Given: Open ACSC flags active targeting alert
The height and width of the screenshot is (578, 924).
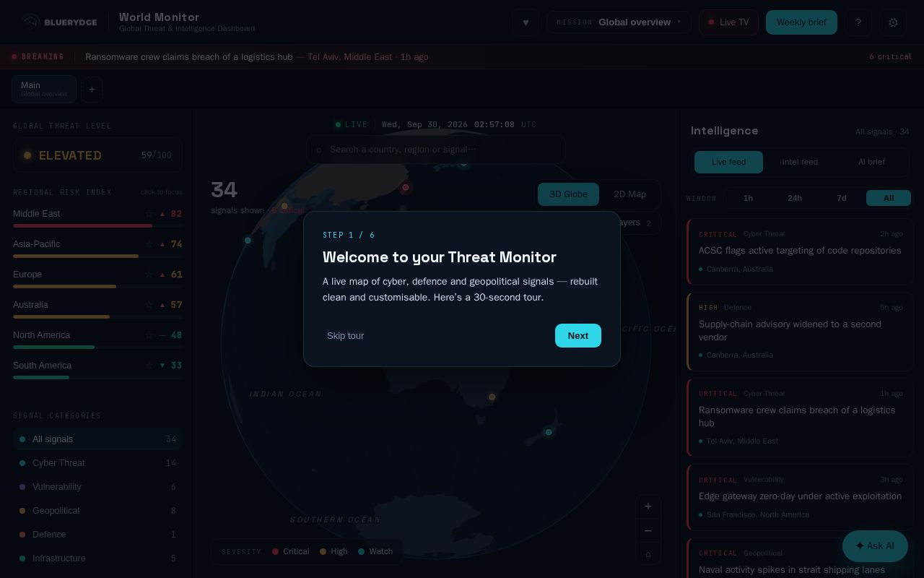Looking at the screenshot, I should 800,251.
